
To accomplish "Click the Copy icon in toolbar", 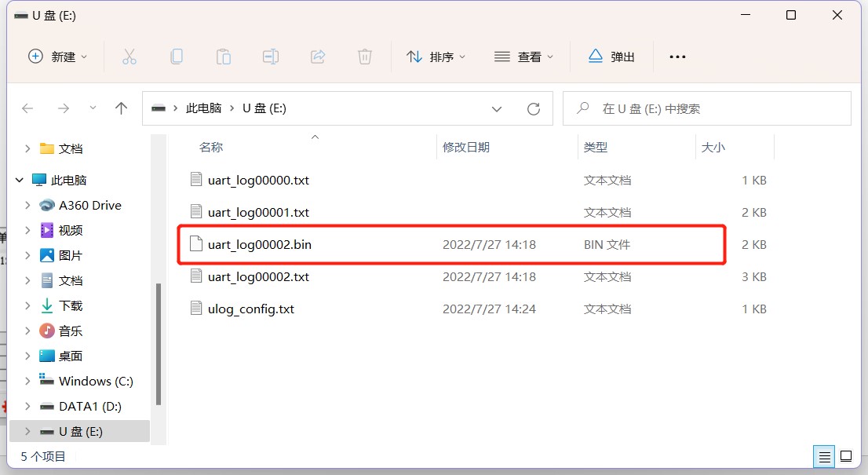I will (177, 57).
